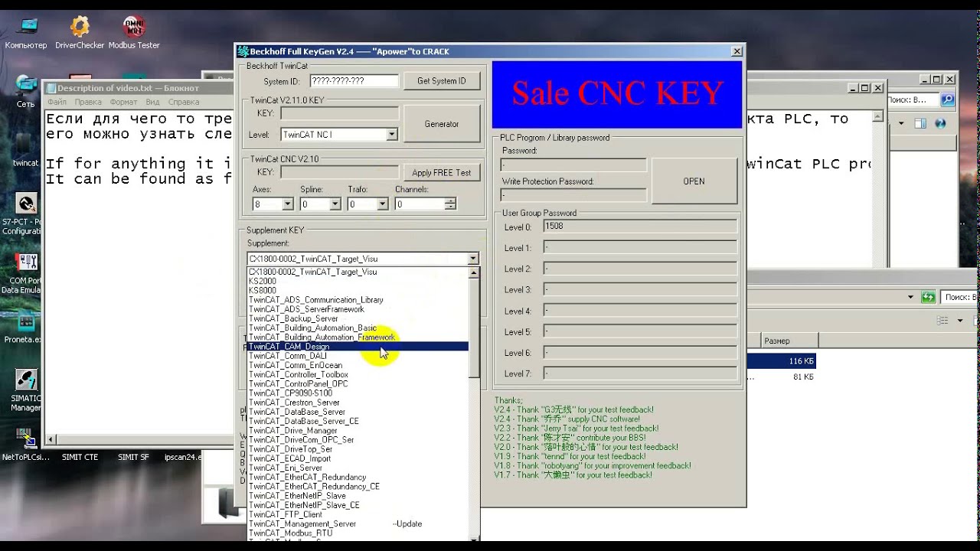Viewport: 980px width, 551px height.
Task: Click the supplement list scrollbar thumb
Action: pyautogui.click(x=474, y=328)
